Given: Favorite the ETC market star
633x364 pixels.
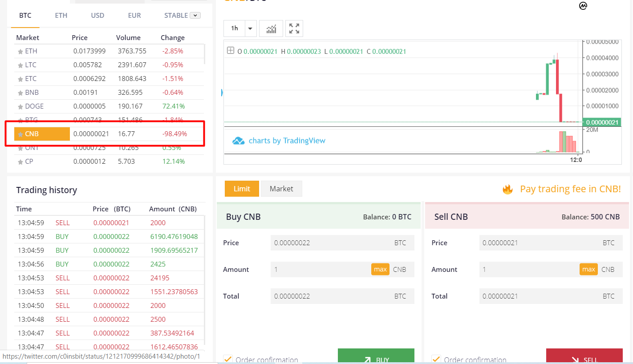Looking at the screenshot, I should 20,79.
